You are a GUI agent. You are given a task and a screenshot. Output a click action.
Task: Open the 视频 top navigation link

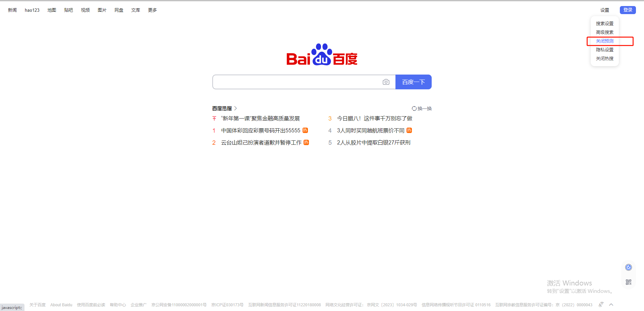[x=86, y=10]
